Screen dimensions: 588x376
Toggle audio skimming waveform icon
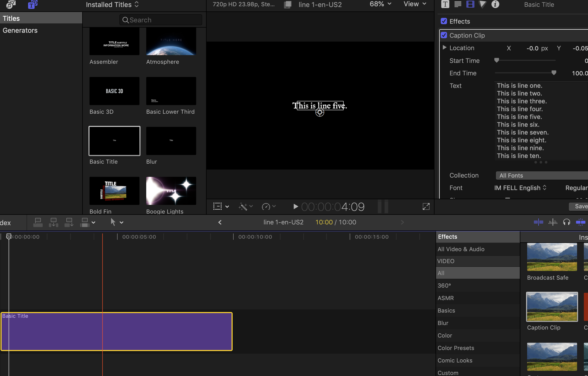(553, 222)
